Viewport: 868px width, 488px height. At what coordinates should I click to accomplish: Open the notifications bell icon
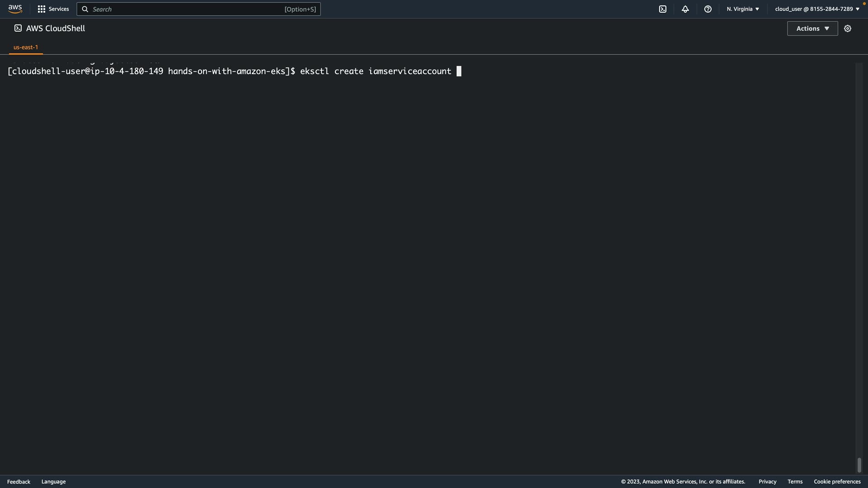(x=685, y=9)
